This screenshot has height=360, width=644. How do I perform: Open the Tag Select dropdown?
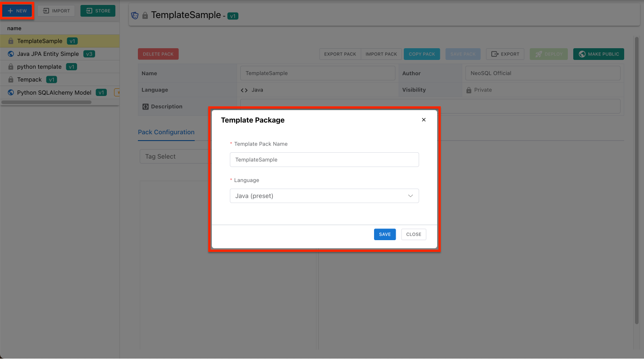click(177, 156)
